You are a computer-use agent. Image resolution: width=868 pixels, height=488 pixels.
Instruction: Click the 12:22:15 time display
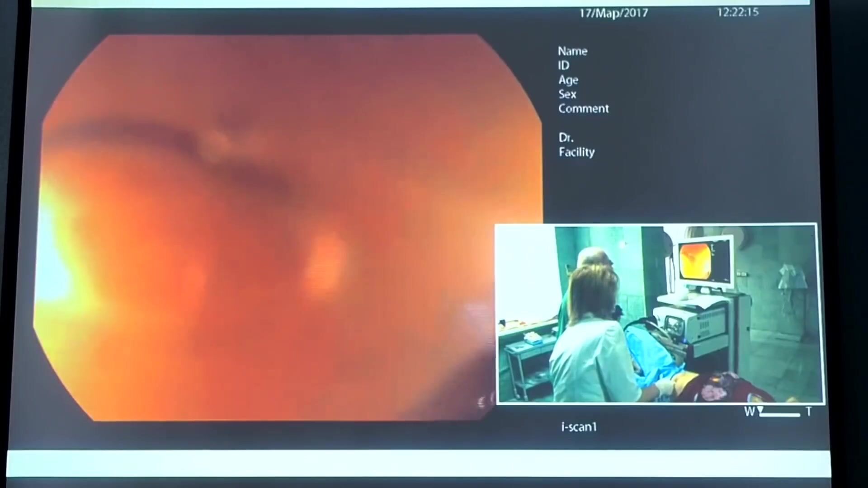tap(737, 12)
